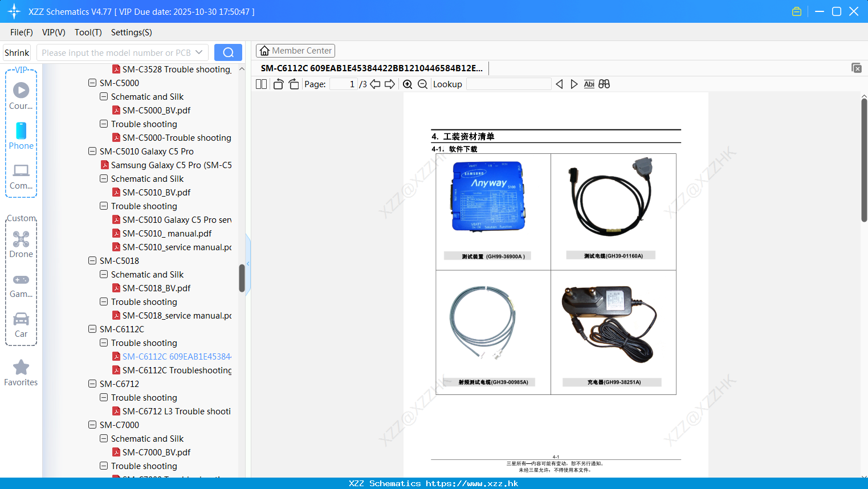The height and width of the screenshot is (489, 868).
Task: Click the Member Center button
Action: (x=295, y=51)
